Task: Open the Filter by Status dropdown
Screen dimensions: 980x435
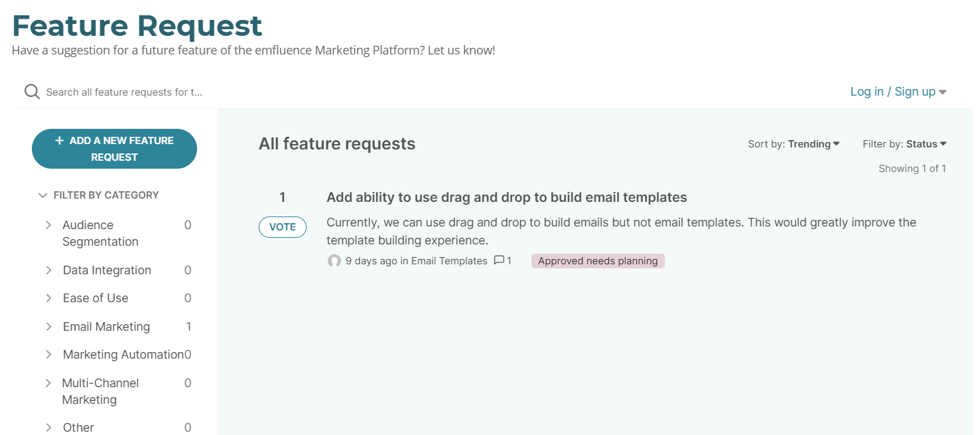Action: coord(904,144)
